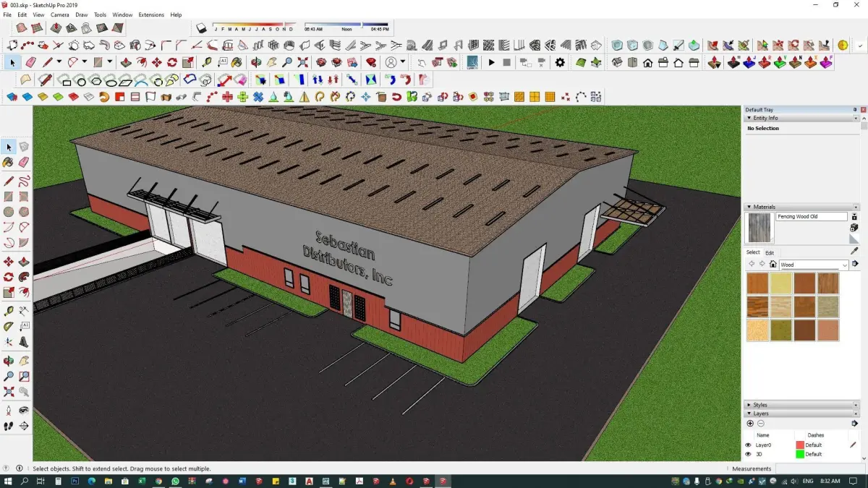
Task: Click the Add Layer plus button
Action: 750,424
